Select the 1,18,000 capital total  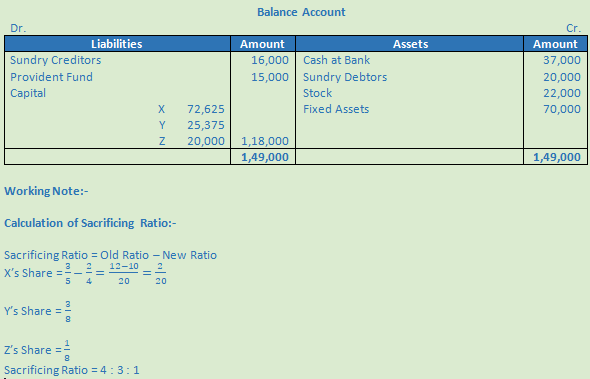(265, 141)
